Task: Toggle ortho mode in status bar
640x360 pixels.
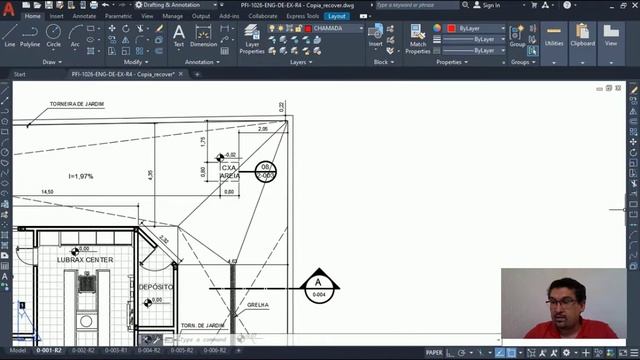Action: [x=450, y=353]
